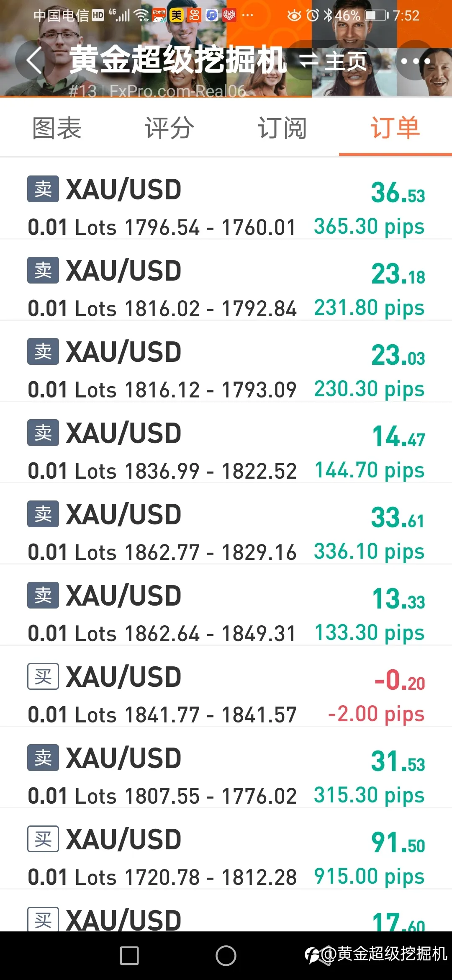Tap the back arrow icon
The height and width of the screenshot is (980, 452).
tap(34, 60)
